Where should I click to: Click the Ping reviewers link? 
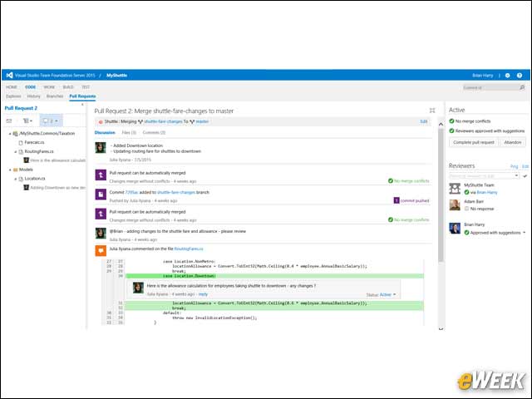[x=514, y=166]
